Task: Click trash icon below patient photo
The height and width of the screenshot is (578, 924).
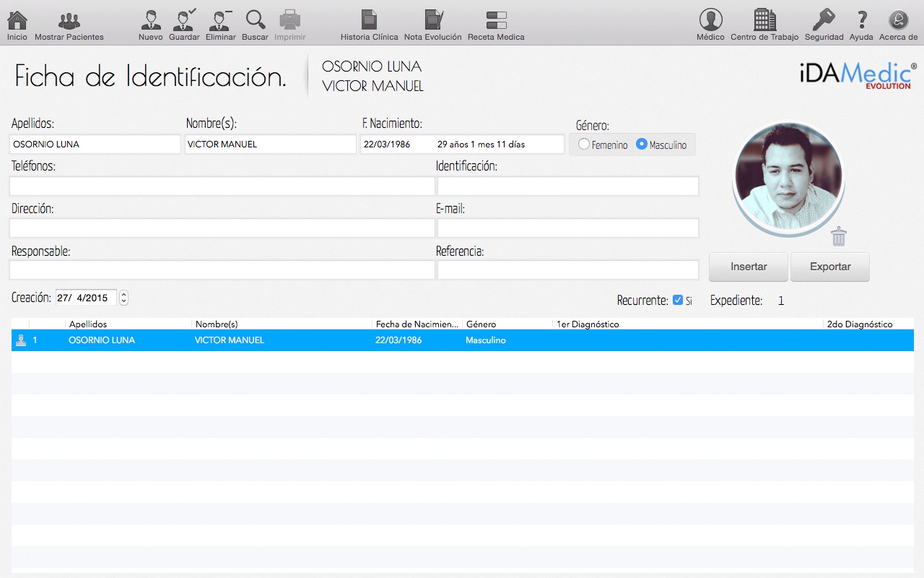Action: pos(838,236)
